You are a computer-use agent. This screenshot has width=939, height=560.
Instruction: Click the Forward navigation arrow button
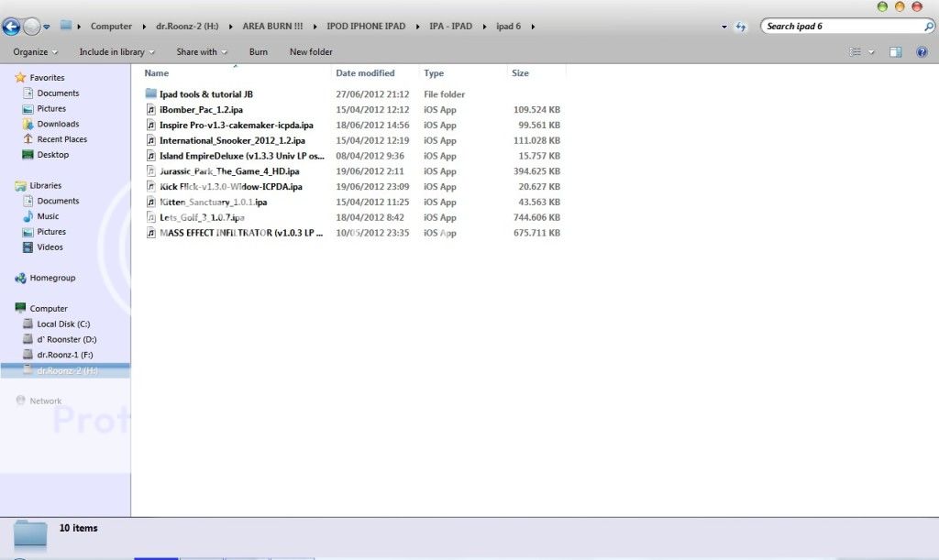point(32,27)
